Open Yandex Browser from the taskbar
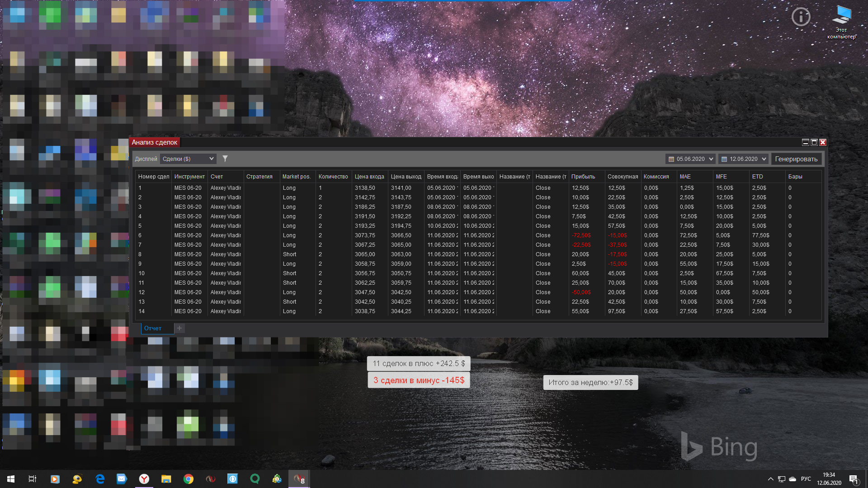 pyautogui.click(x=144, y=479)
